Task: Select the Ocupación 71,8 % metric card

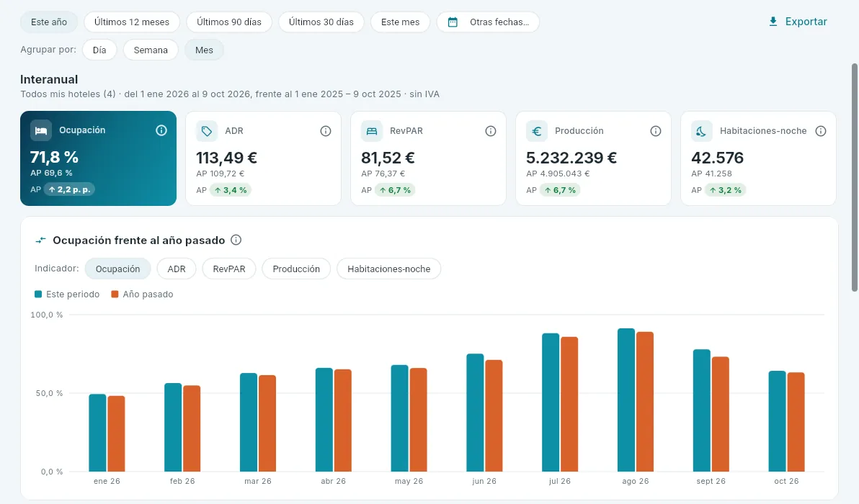Action: pyautogui.click(x=98, y=158)
